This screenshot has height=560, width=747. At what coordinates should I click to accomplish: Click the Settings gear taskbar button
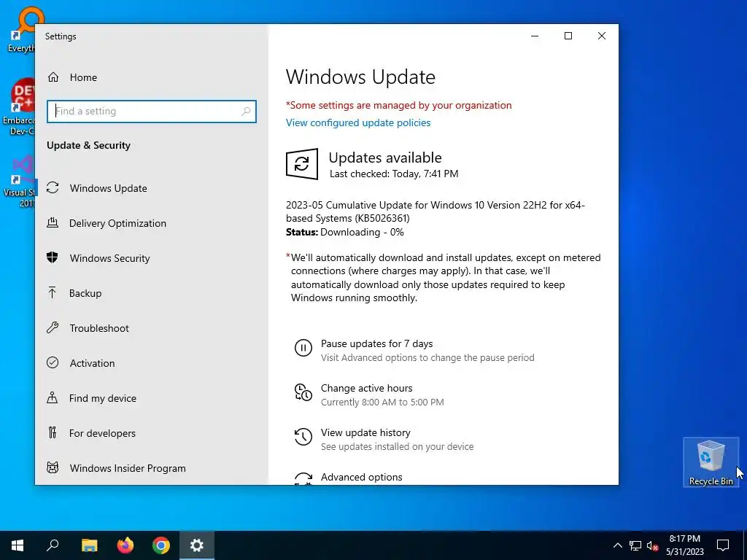coord(197,545)
